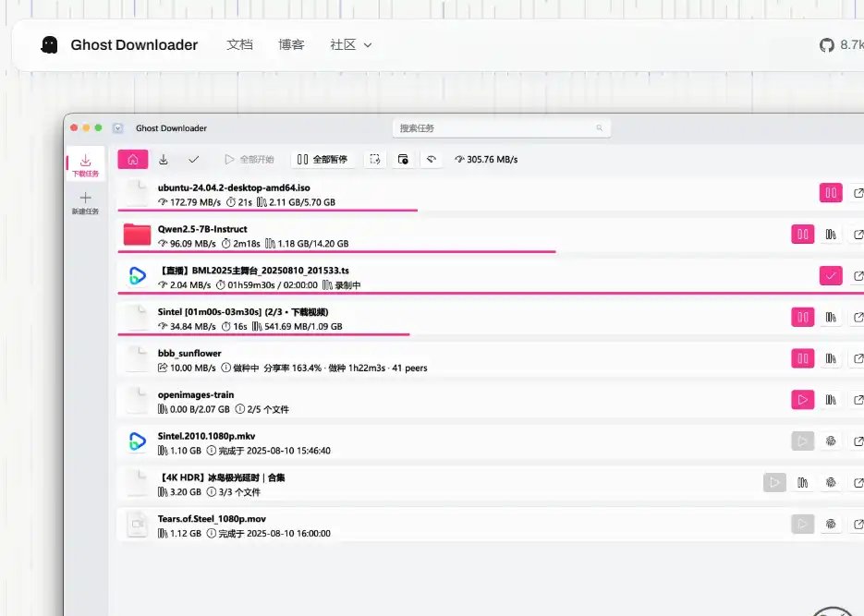The width and height of the screenshot is (864, 616).
Task: Show only downloading tasks via the download-arrow filter
Action: click(164, 159)
